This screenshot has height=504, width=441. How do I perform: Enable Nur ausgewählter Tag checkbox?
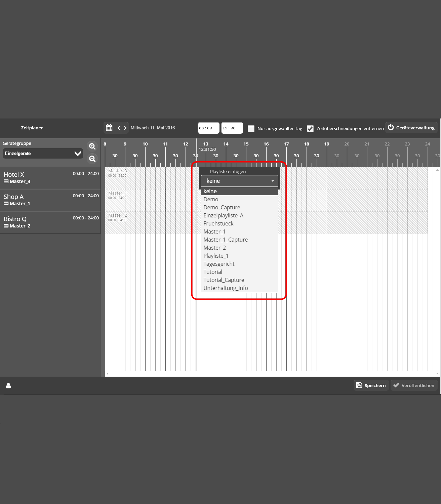(251, 128)
